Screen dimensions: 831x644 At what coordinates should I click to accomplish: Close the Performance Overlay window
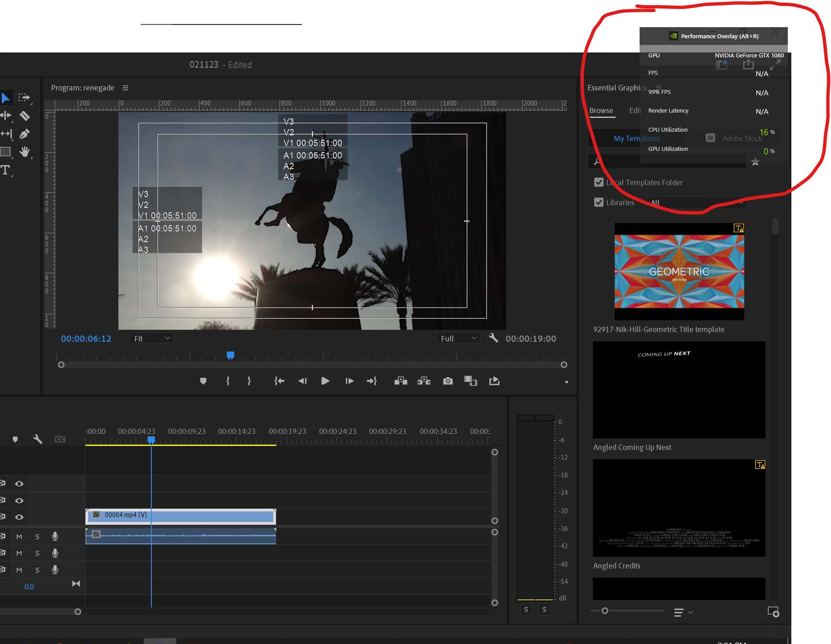tap(775, 32)
